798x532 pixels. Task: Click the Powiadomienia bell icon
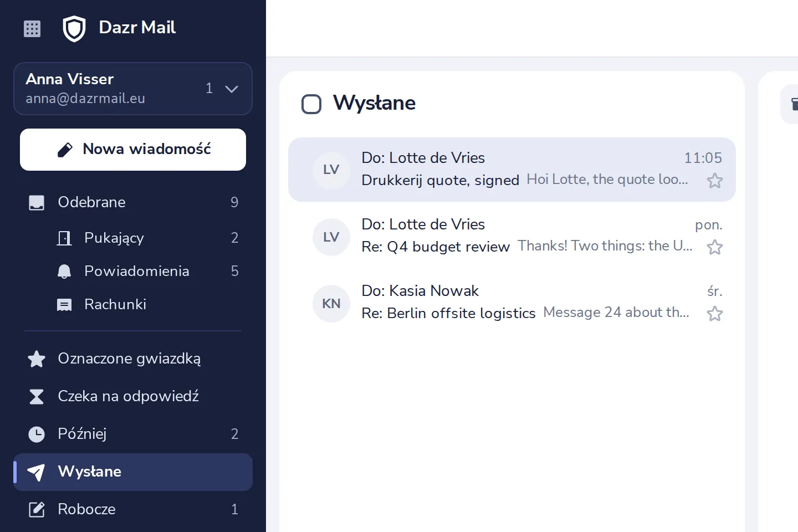click(64, 271)
